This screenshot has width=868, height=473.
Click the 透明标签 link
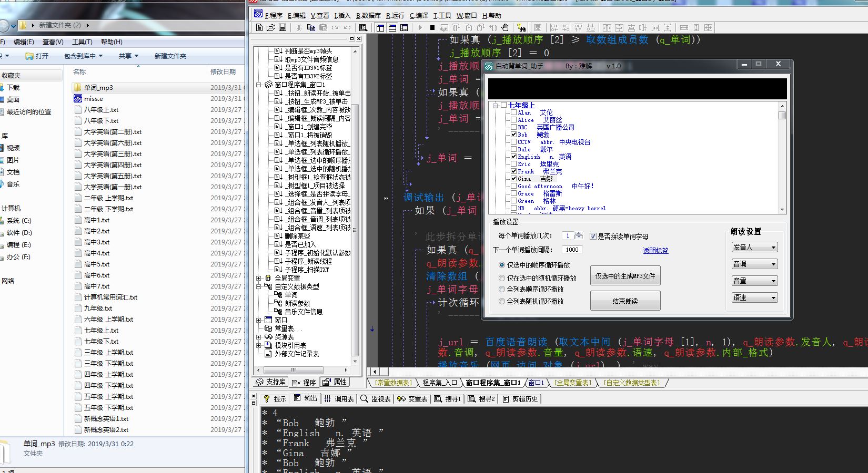click(x=655, y=251)
